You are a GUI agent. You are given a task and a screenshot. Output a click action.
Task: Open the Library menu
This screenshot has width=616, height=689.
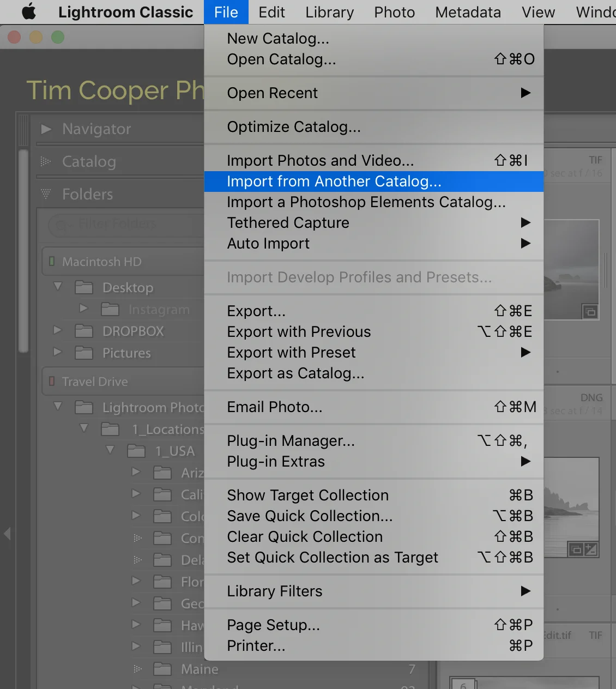329,12
